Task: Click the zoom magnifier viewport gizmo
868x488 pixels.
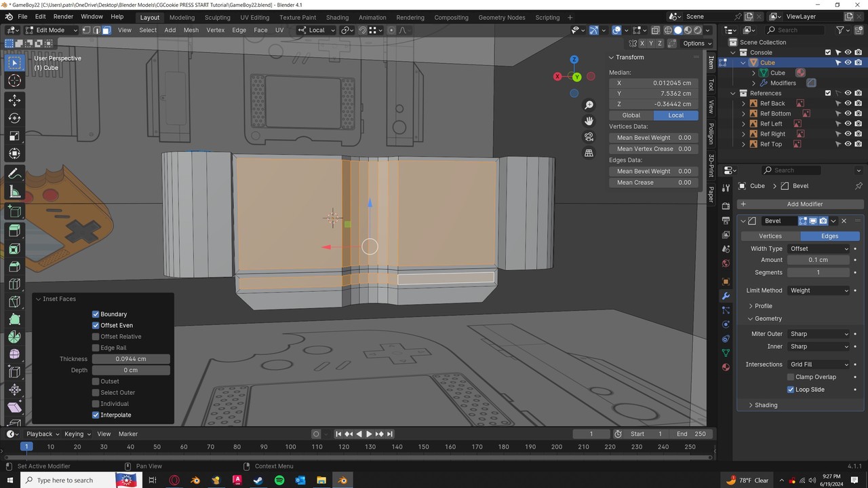Action: tap(589, 105)
